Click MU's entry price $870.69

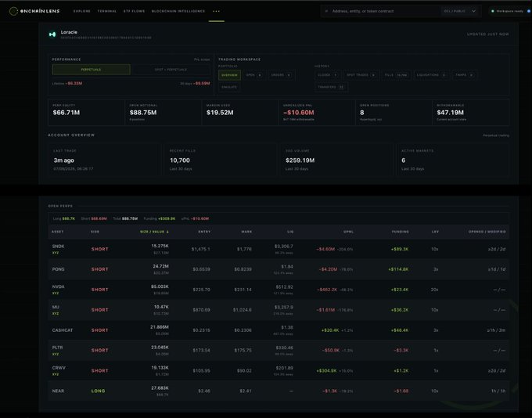tap(201, 310)
